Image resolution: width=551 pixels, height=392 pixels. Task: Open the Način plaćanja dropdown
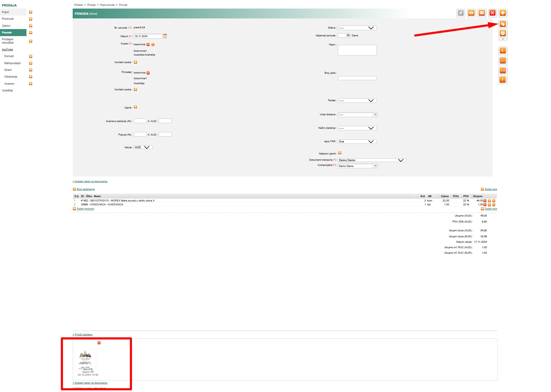pos(357,128)
